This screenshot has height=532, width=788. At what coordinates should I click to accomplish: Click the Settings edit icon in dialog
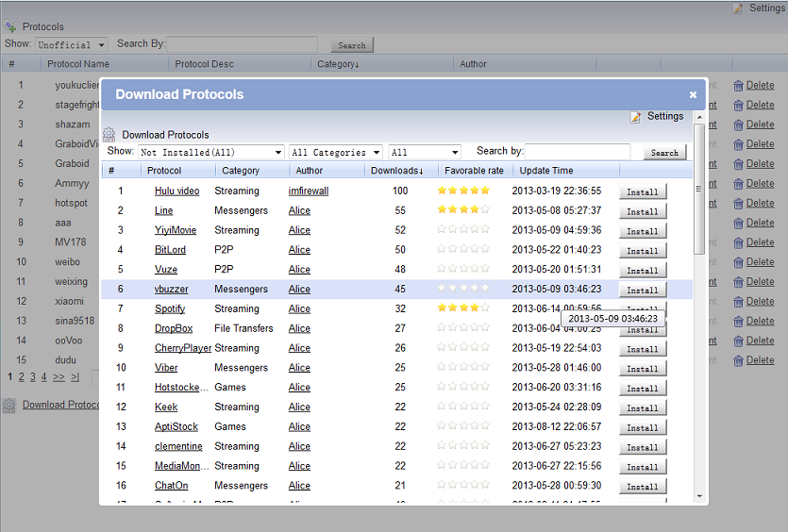pyautogui.click(x=636, y=117)
